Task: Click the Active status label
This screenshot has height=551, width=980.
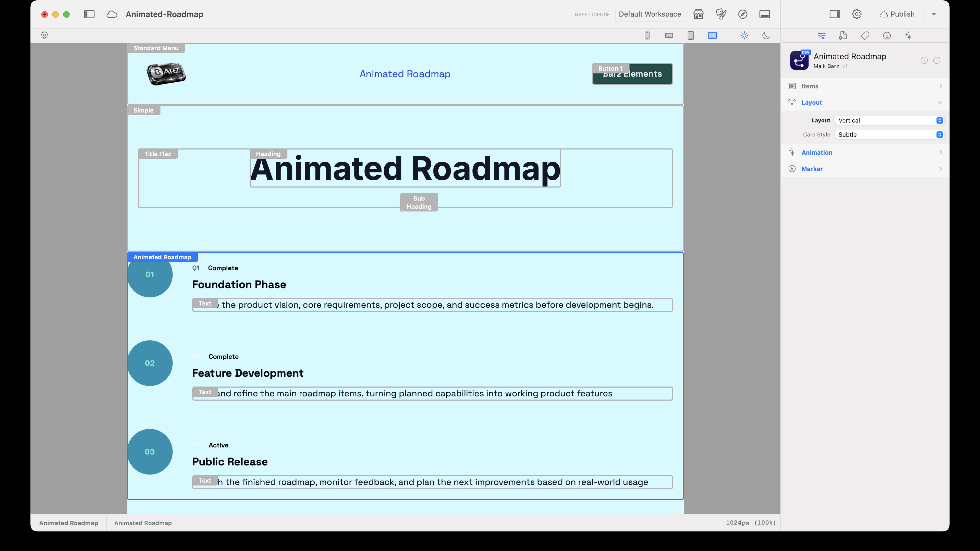Action: [x=218, y=445]
